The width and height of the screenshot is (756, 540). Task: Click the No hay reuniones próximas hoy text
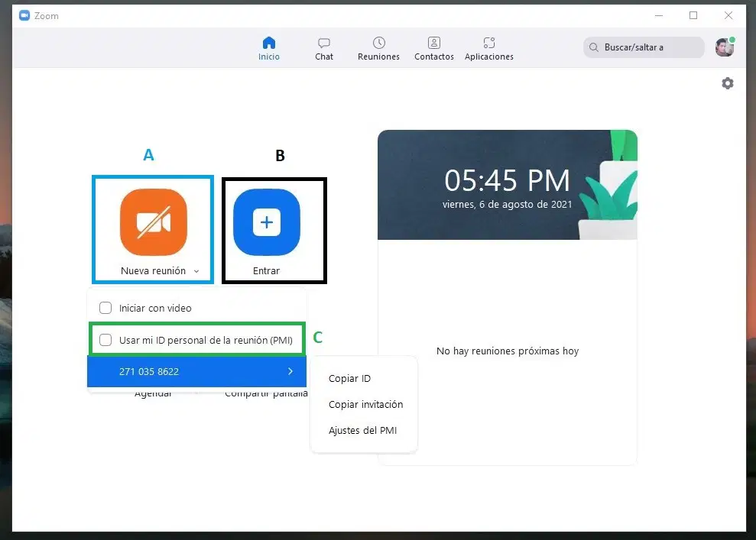pyautogui.click(x=508, y=351)
